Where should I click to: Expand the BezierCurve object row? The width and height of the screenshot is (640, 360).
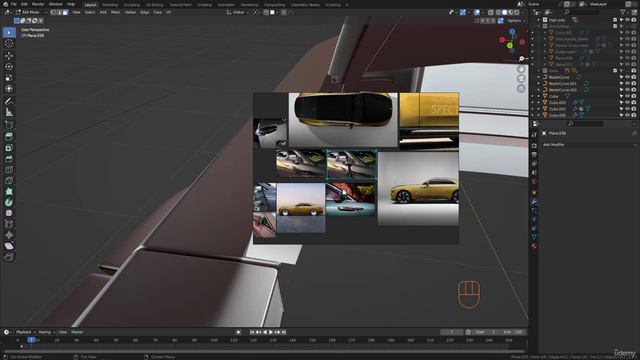pyautogui.click(x=538, y=77)
